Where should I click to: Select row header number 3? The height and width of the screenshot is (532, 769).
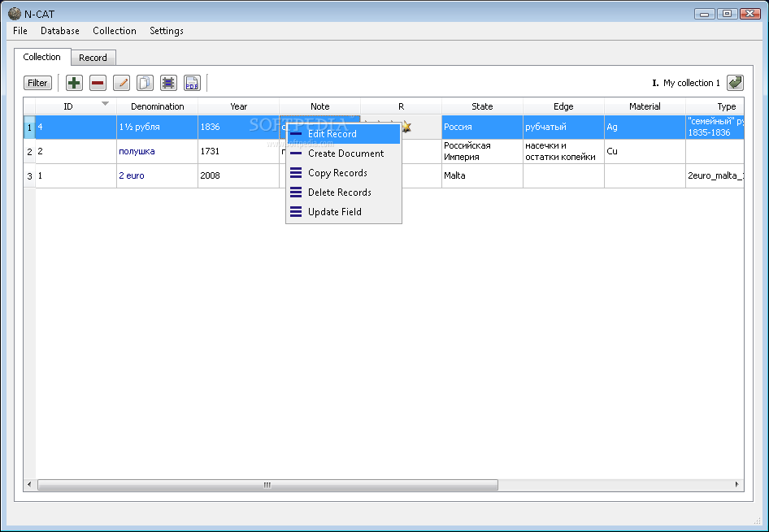29,176
